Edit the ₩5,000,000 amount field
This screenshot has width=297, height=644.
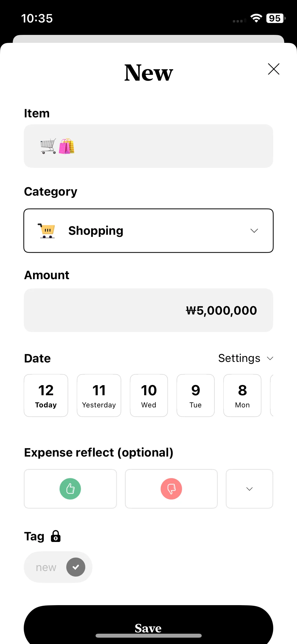pos(148,310)
